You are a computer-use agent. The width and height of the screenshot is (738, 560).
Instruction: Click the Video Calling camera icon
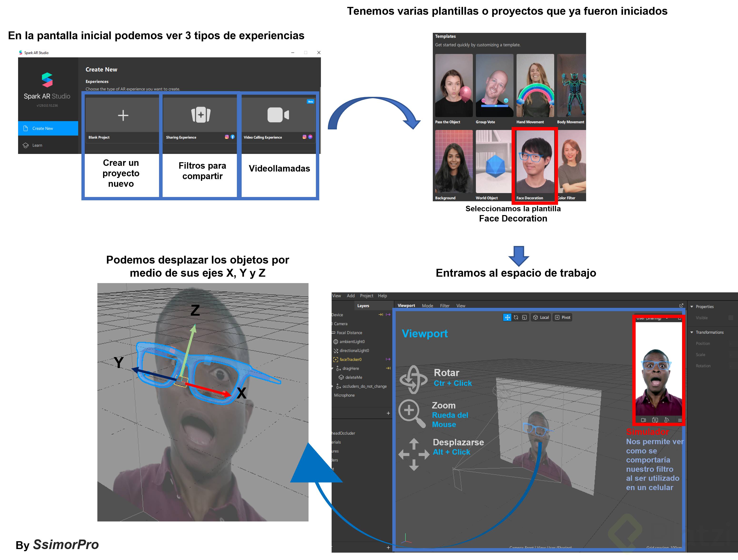pyautogui.click(x=278, y=115)
